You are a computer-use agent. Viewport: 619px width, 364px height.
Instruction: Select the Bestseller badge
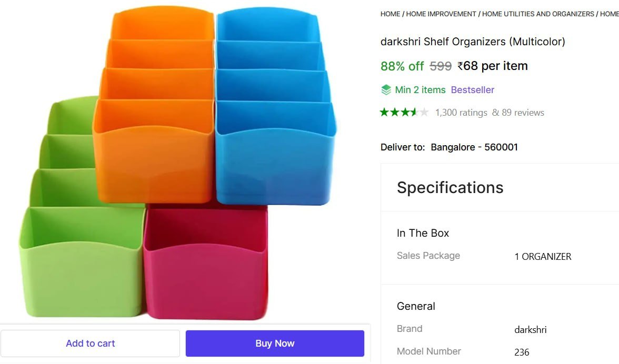[472, 90]
